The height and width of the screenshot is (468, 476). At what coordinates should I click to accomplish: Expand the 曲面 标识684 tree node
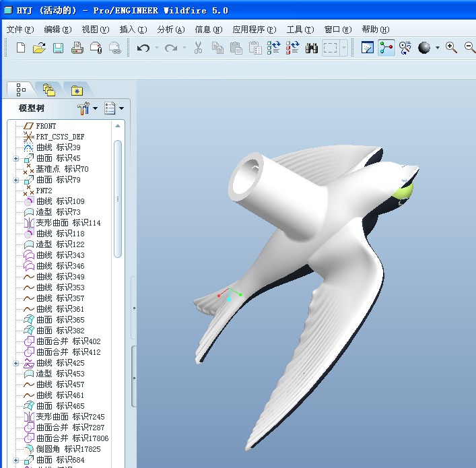(15, 461)
